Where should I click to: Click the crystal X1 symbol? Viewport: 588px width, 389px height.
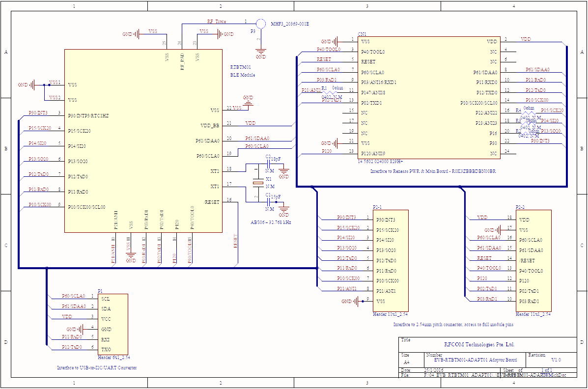pos(258,183)
